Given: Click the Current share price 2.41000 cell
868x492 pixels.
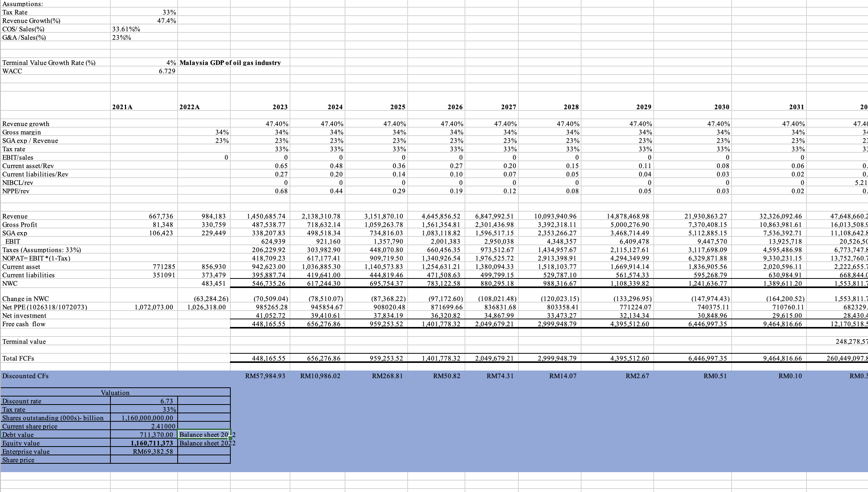Looking at the screenshot, I should click(163, 426).
